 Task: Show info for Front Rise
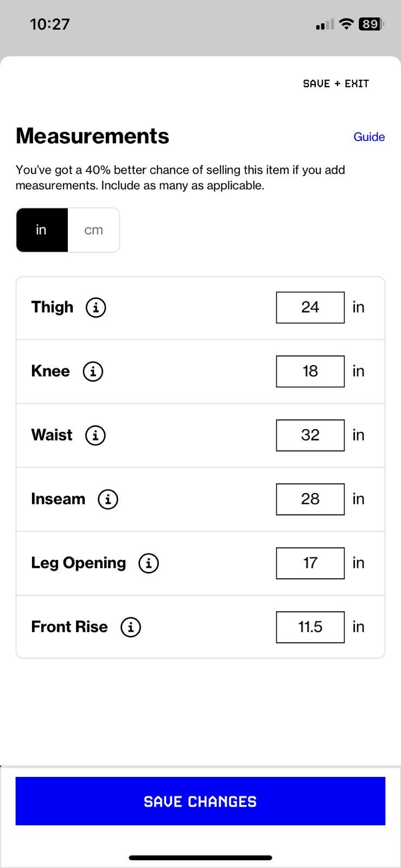click(131, 627)
